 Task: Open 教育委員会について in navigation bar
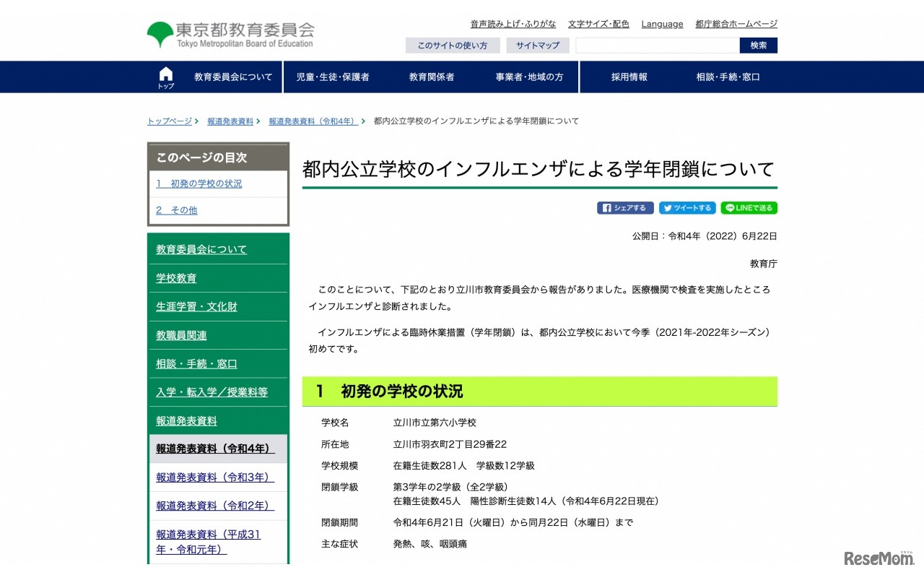pos(233,77)
